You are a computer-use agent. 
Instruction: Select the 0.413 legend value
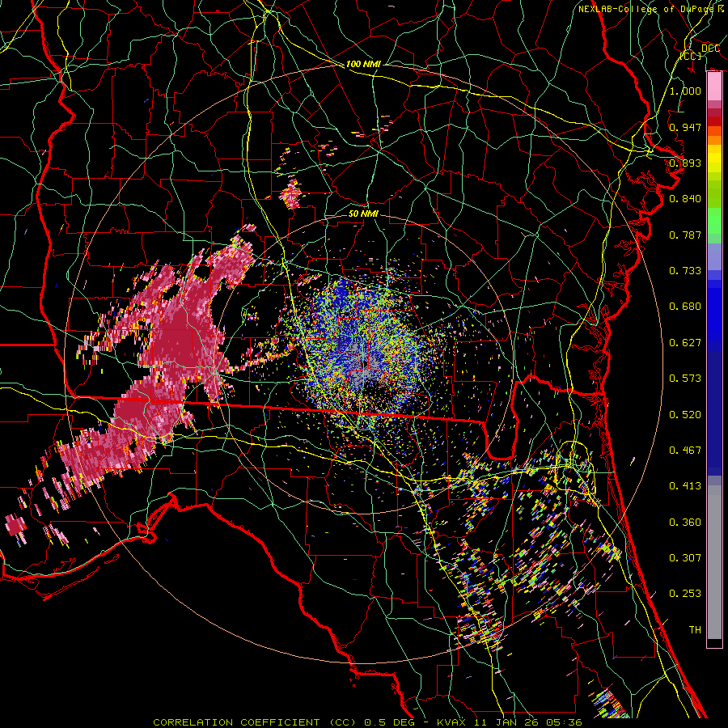pos(685,486)
